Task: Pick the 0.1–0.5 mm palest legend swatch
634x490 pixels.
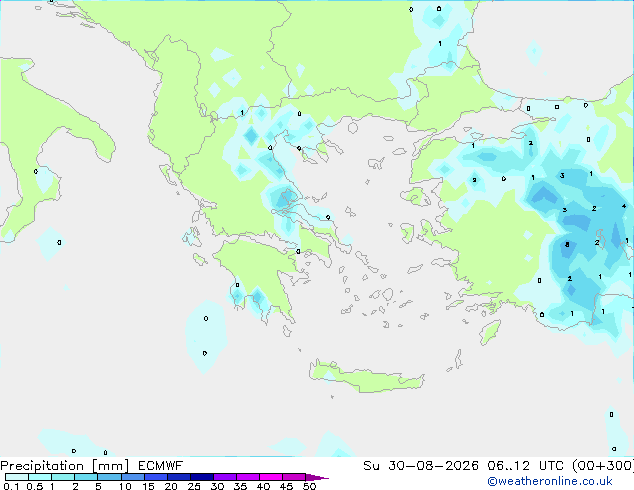Action: coord(17,477)
